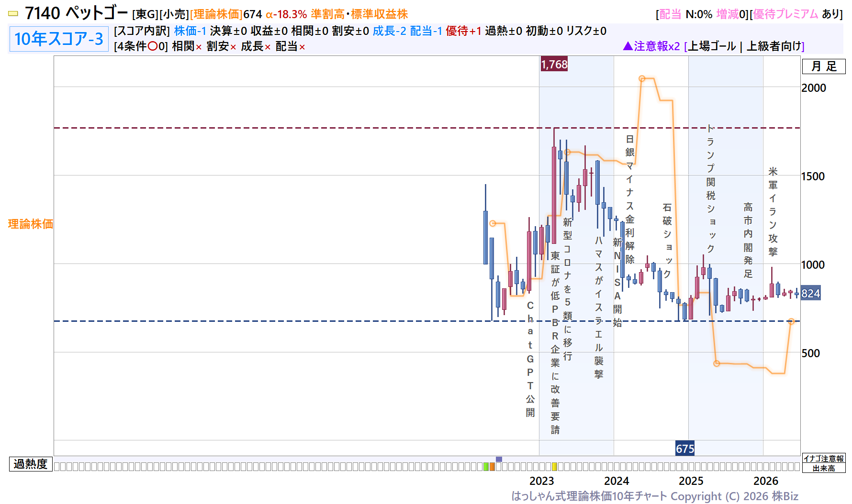Click the 上級者向け tag
The width and height of the screenshot is (852, 504).
click(774, 46)
